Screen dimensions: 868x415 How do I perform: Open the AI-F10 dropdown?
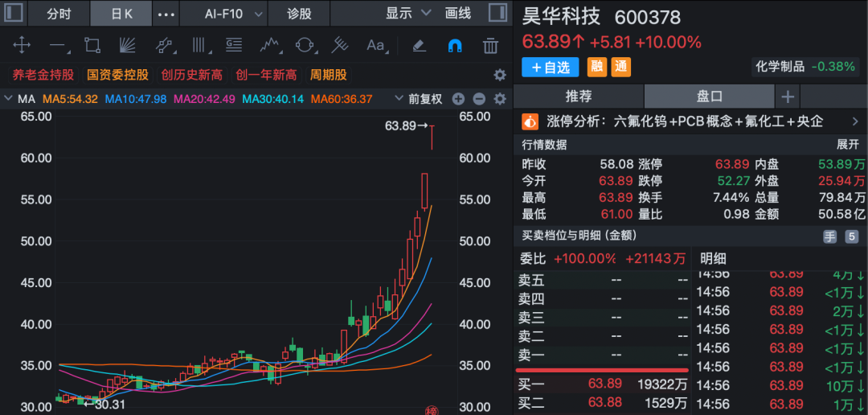(x=231, y=14)
